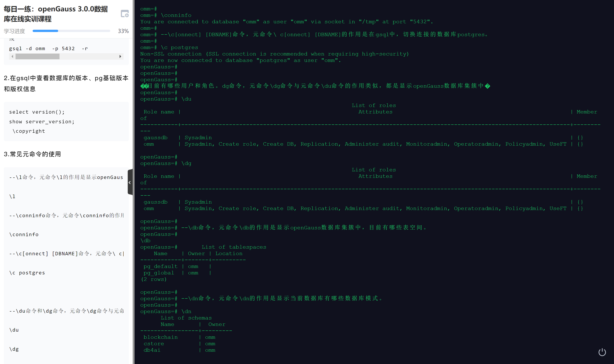
Task: Click the right arrow of code scrollbar
Action: pos(120,56)
